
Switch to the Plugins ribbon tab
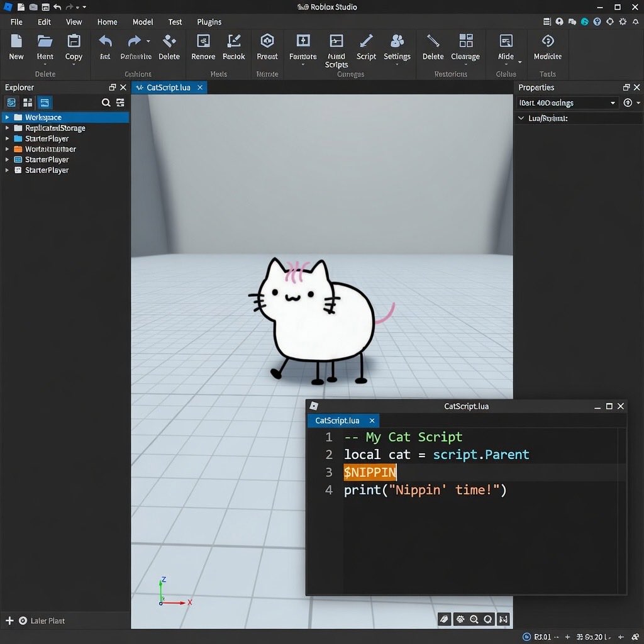(x=209, y=22)
